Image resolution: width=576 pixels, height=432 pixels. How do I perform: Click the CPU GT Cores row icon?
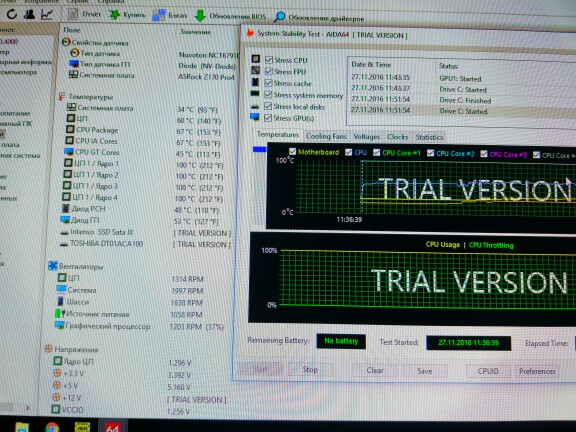69,151
